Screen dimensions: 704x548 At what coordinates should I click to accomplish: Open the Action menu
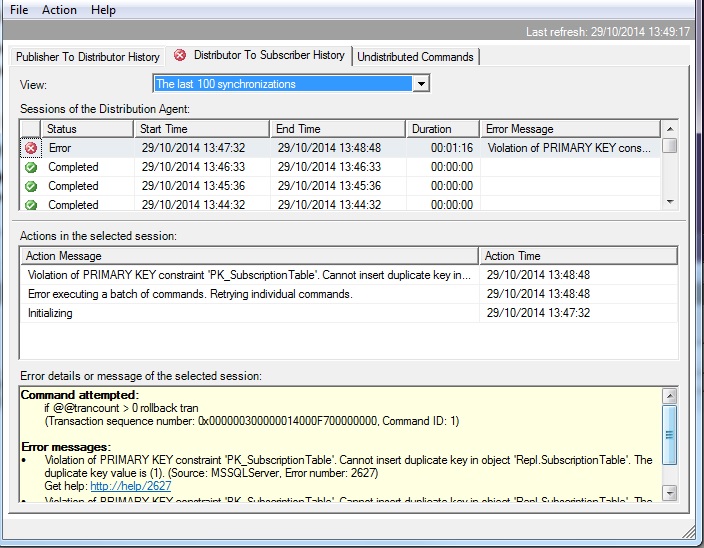(59, 10)
